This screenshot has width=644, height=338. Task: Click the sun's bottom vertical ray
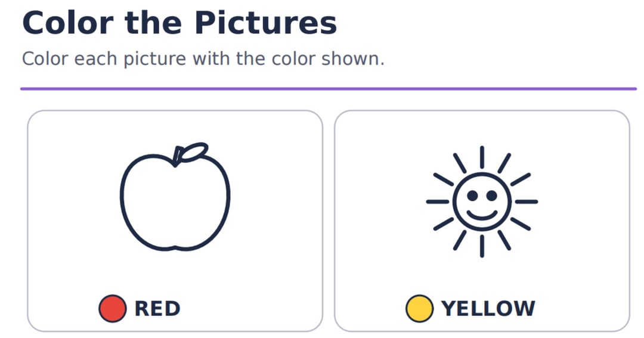pyautogui.click(x=482, y=246)
